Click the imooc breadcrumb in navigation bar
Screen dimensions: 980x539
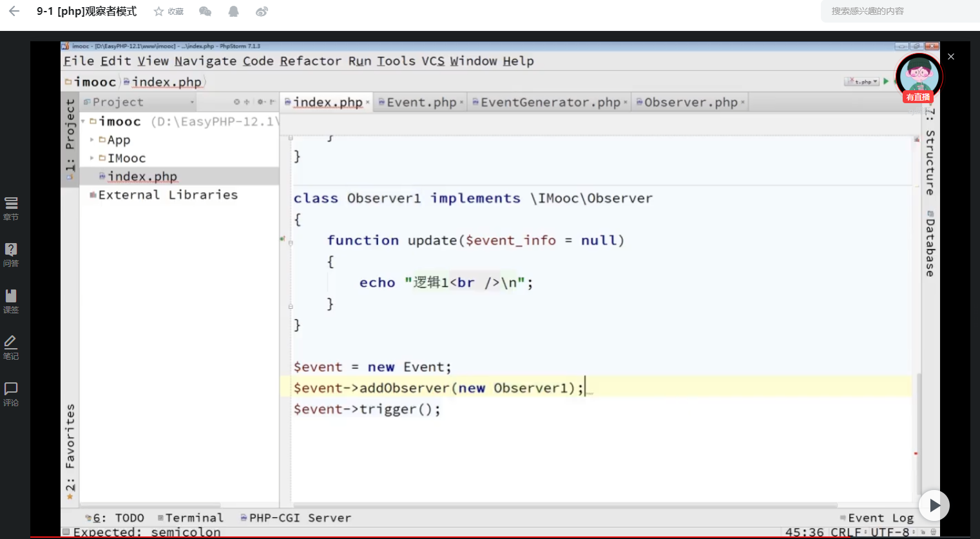click(91, 82)
